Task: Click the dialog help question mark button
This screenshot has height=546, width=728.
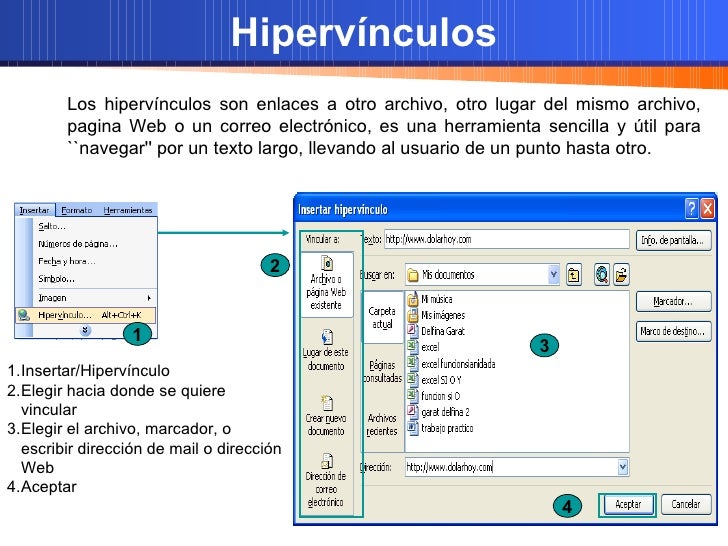Action: coord(691,209)
